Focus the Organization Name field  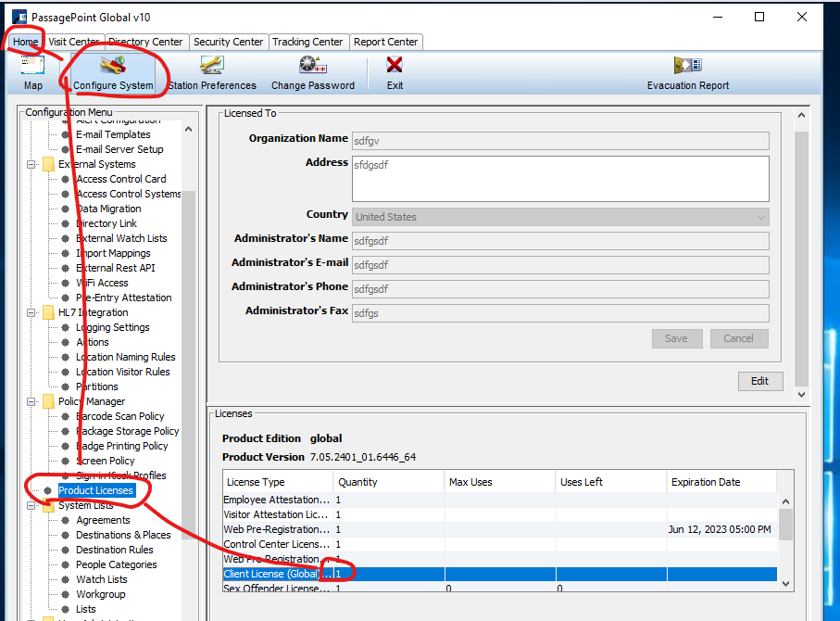(560, 141)
